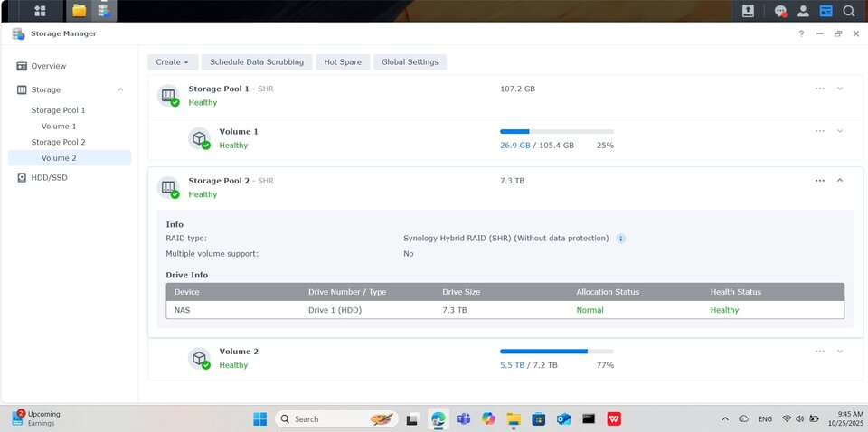Click the ENG language indicator
868x432 pixels.
[x=765, y=419]
